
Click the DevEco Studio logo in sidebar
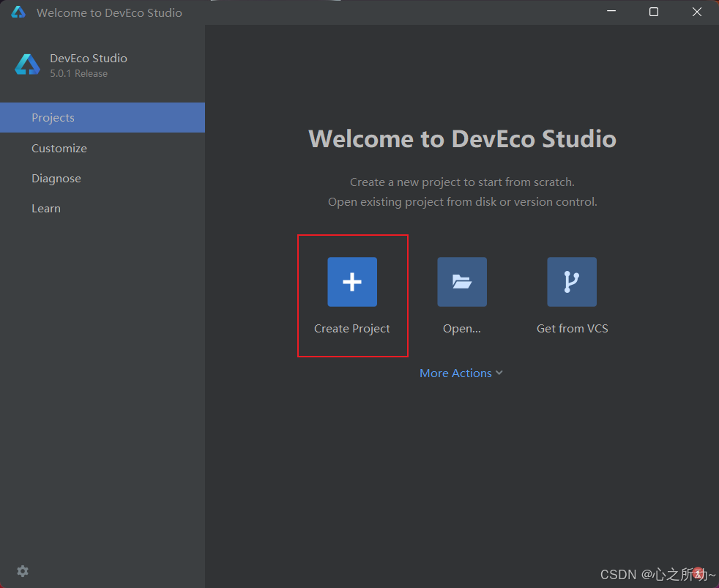click(26, 64)
